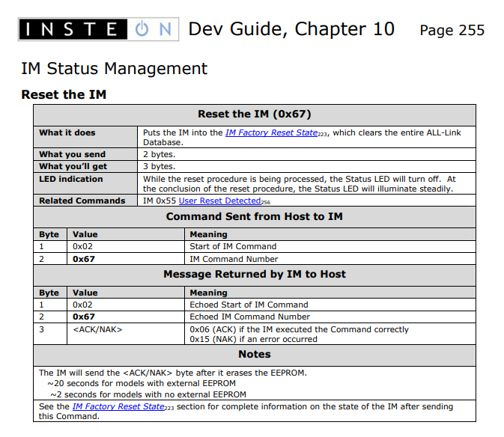The image size is (504, 437).
Task: Click the Echoed Start of IM Command cell
Action: (330, 305)
